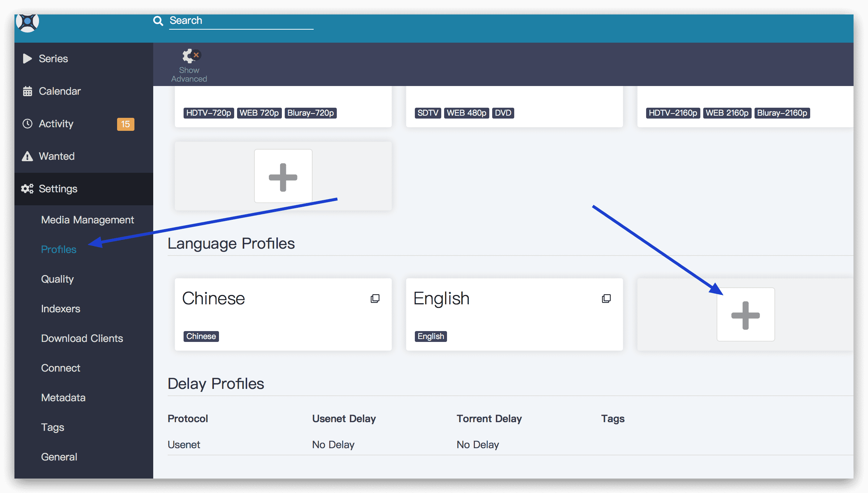The width and height of the screenshot is (868, 493).
Task: Open Download Clients settings
Action: tap(82, 338)
